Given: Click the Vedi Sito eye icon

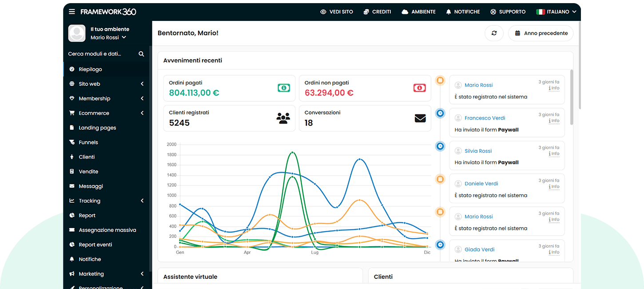Looking at the screenshot, I should click(x=323, y=12).
